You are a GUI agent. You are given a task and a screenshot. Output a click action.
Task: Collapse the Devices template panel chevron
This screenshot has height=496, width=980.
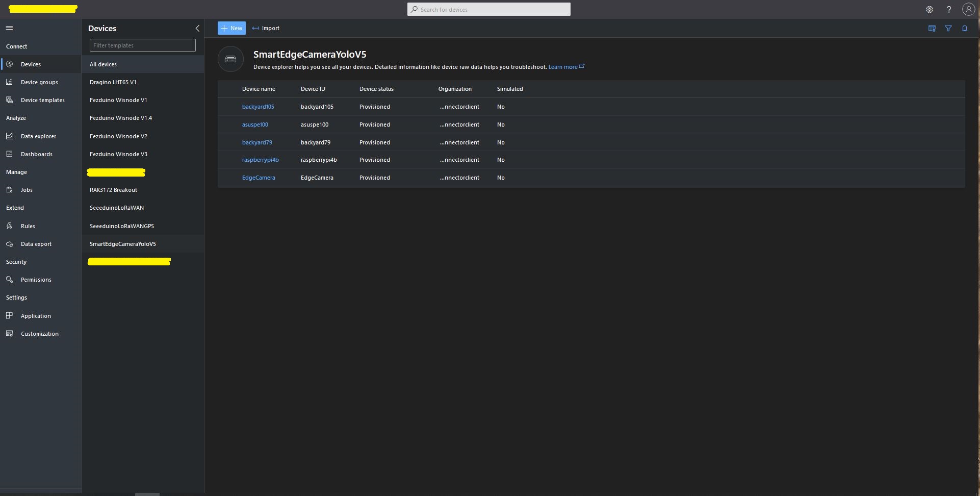click(197, 29)
